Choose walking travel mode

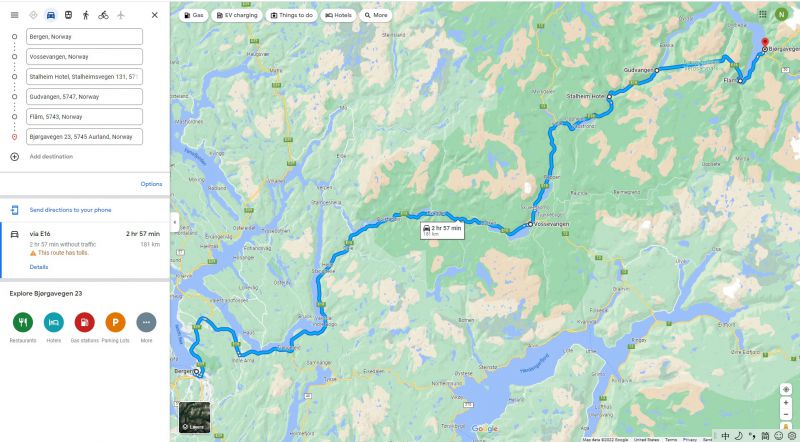tap(86, 15)
